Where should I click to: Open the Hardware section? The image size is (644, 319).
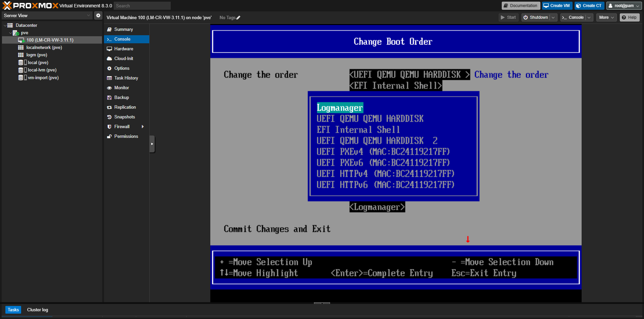coord(123,49)
